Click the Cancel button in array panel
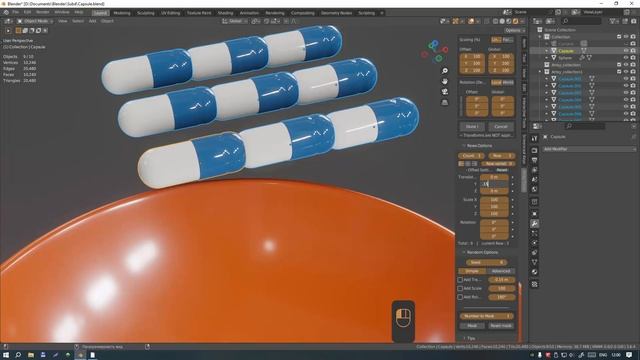The image size is (640, 360). pos(501,127)
